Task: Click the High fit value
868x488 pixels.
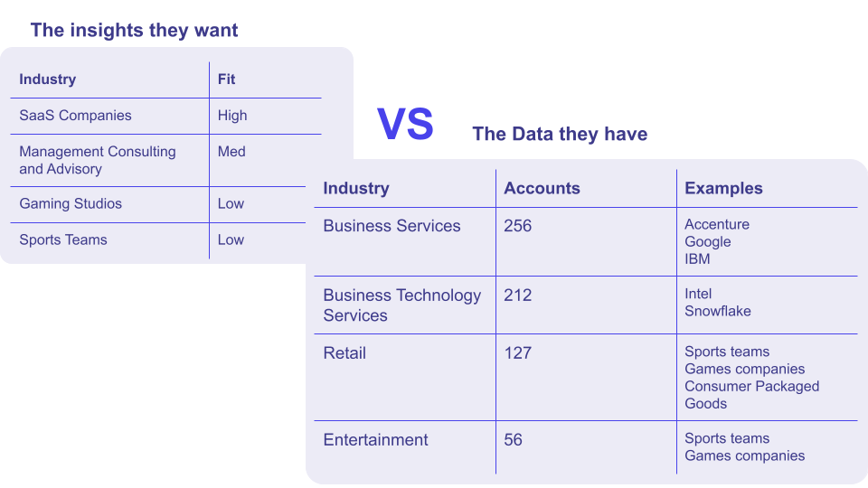Action: coord(232,116)
